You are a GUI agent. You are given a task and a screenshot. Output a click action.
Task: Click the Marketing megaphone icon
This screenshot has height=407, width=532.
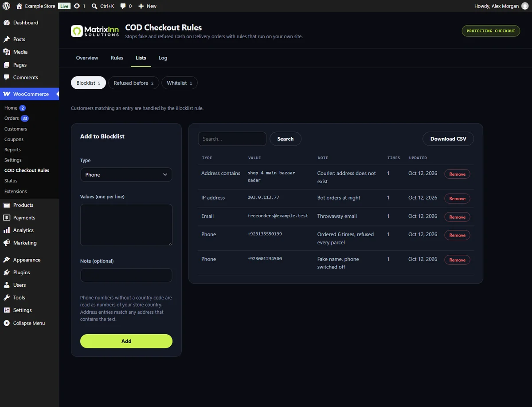[7, 243]
